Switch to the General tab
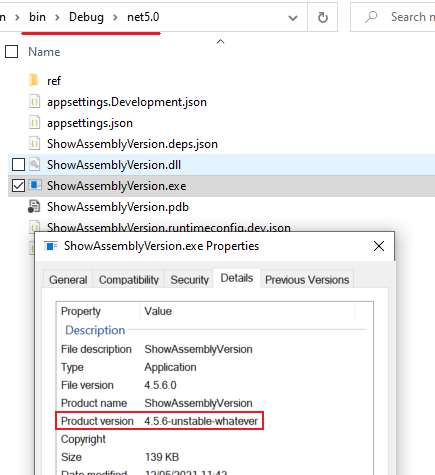435x475 pixels. click(x=68, y=280)
